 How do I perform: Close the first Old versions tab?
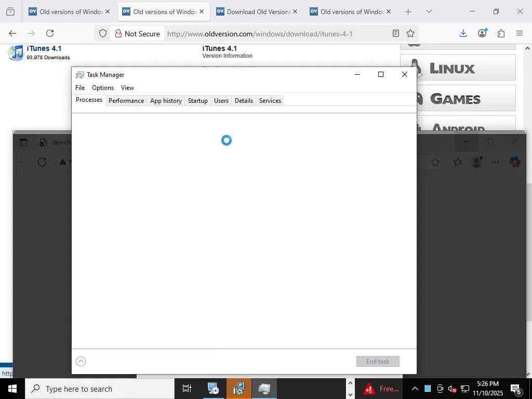tap(108, 11)
